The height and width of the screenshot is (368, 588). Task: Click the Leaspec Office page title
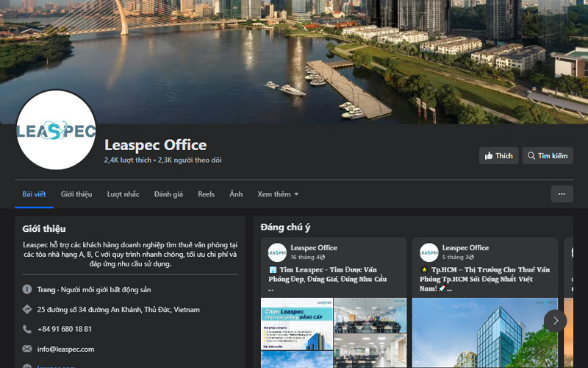pyautogui.click(x=155, y=145)
